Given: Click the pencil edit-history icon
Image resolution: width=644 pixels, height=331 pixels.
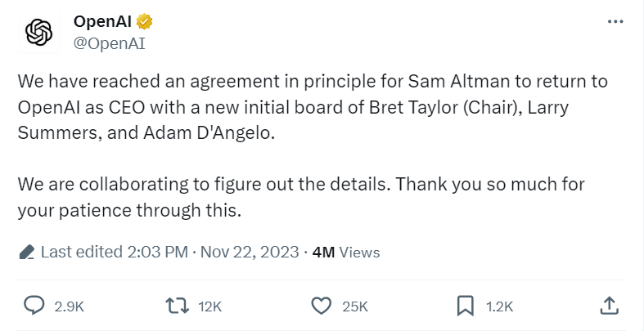Looking at the screenshot, I should (25, 252).
